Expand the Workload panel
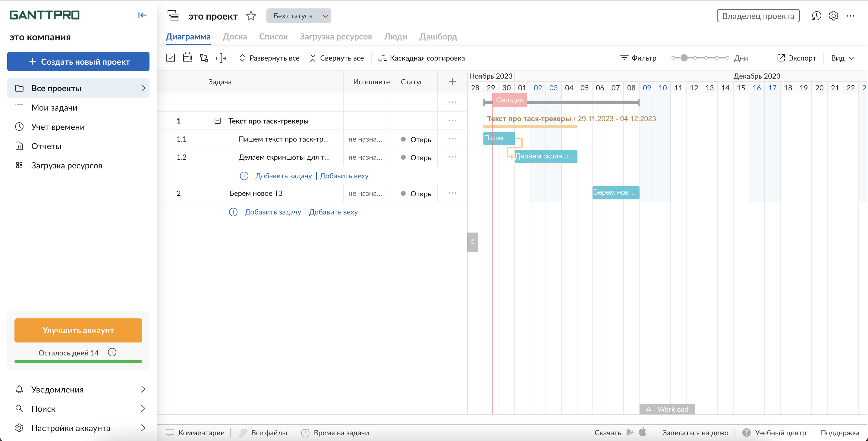This screenshot has width=868, height=441. pos(667,409)
